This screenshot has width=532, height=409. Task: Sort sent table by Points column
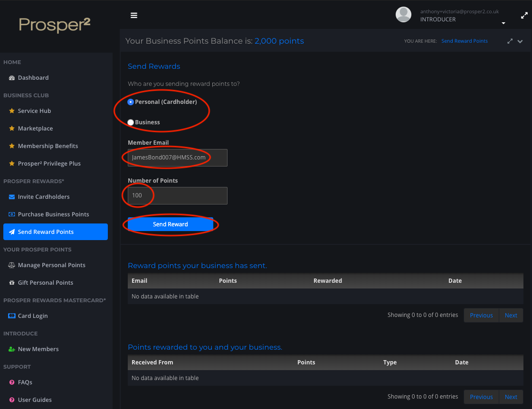pos(228,281)
